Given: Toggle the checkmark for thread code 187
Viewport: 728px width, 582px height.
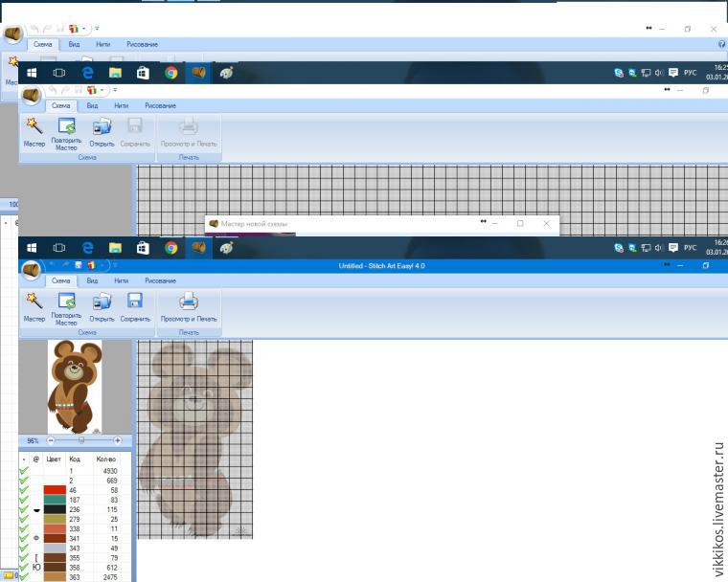Looking at the screenshot, I should [x=24, y=500].
